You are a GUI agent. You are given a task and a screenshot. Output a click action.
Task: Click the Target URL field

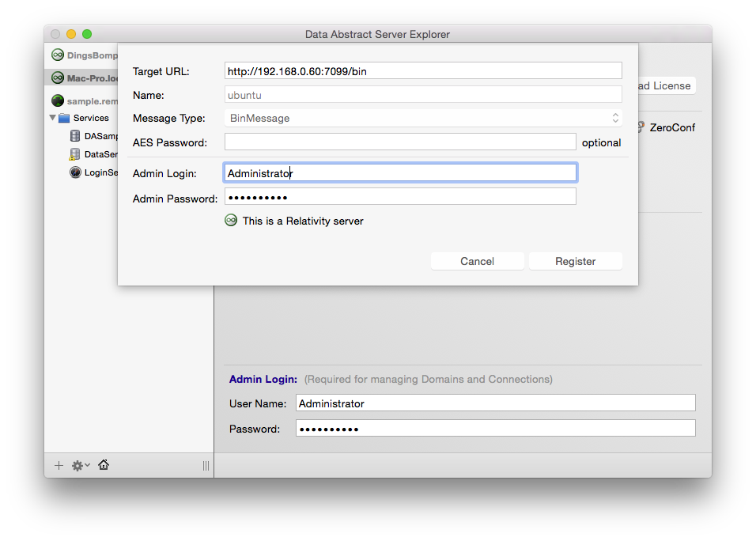point(423,71)
